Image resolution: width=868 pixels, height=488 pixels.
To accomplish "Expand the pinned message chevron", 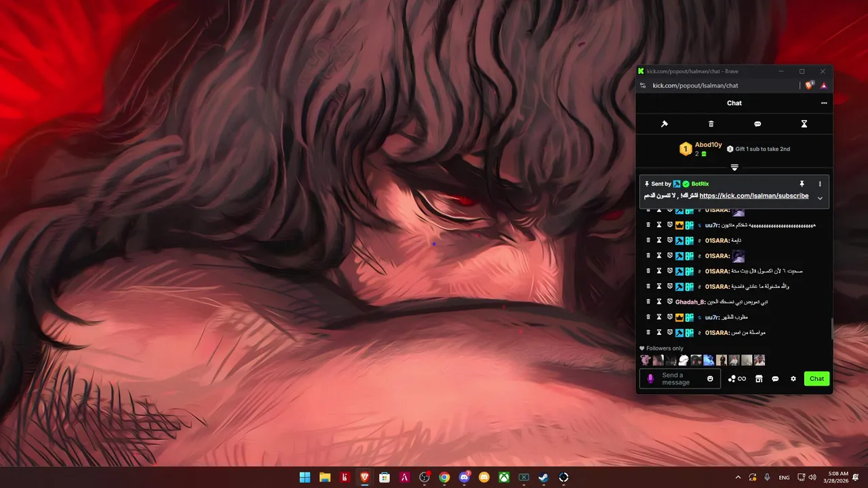I will pyautogui.click(x=820, y=198).
